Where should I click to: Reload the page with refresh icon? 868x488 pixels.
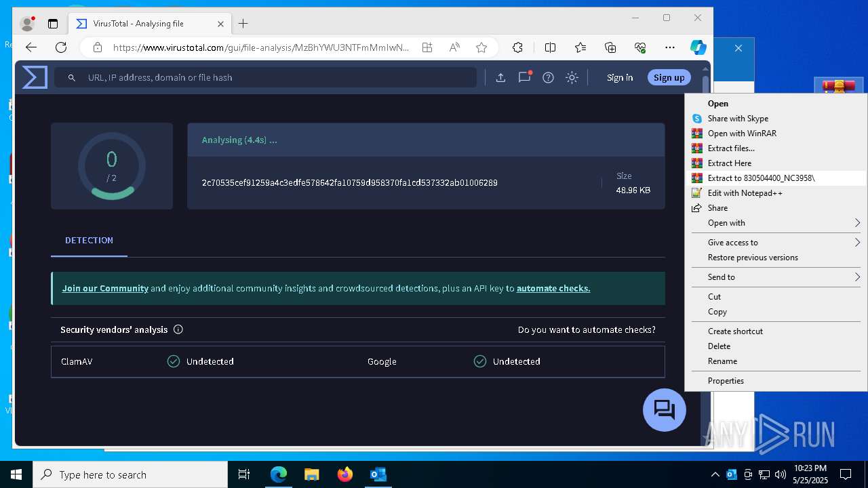[x=61, y=47]
